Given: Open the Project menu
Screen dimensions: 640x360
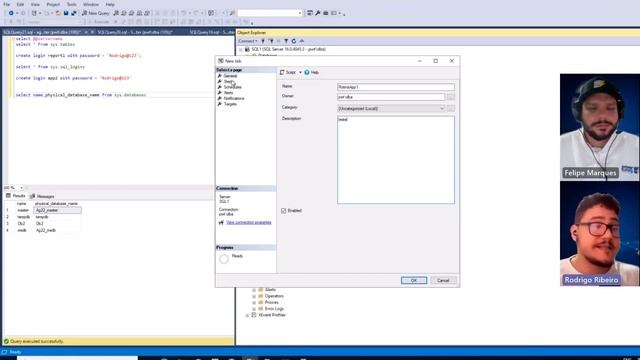Looking at the screenshot, I should coord(53,4).
